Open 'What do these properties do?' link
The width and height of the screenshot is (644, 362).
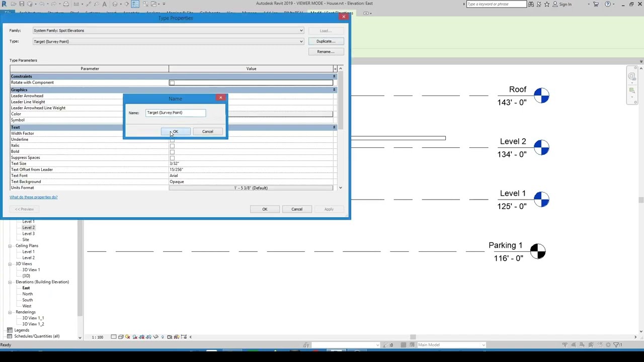34,197
